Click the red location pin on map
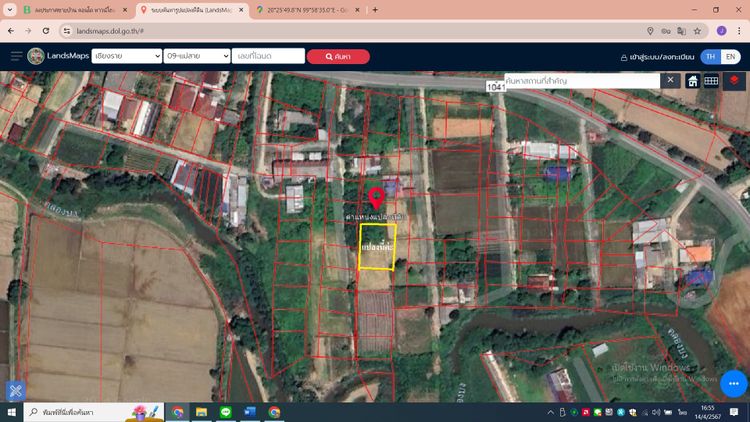This screenshot has height=422, width=750. (376, 197)
